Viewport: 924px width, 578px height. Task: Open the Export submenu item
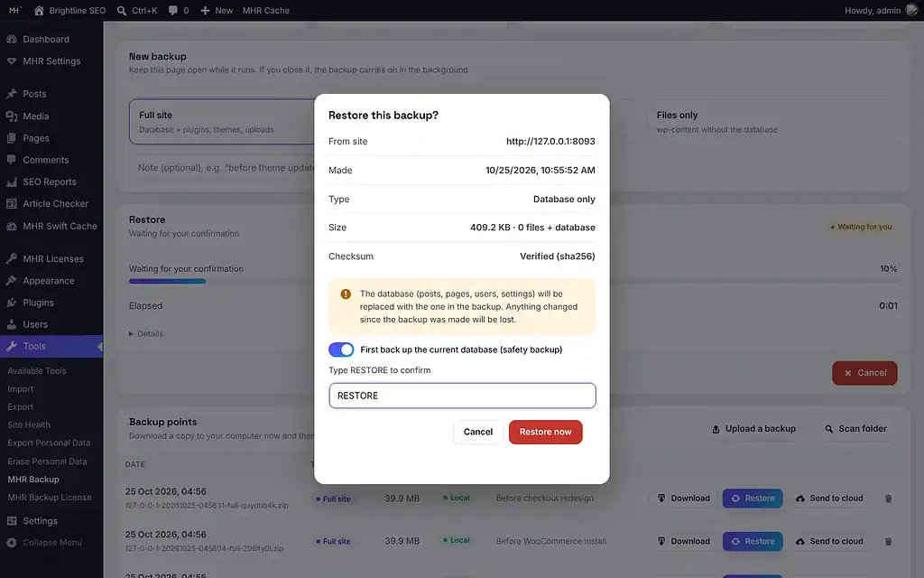click(20, 407)
